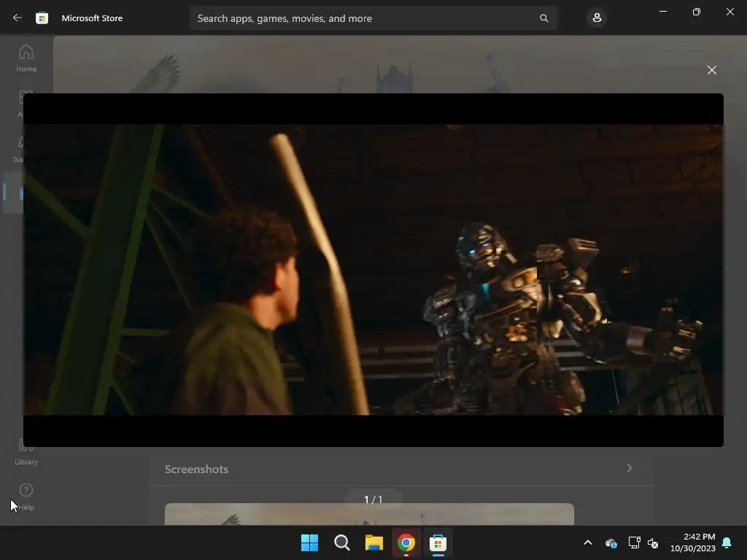Click the muted volume tray icon

point(653,542)
